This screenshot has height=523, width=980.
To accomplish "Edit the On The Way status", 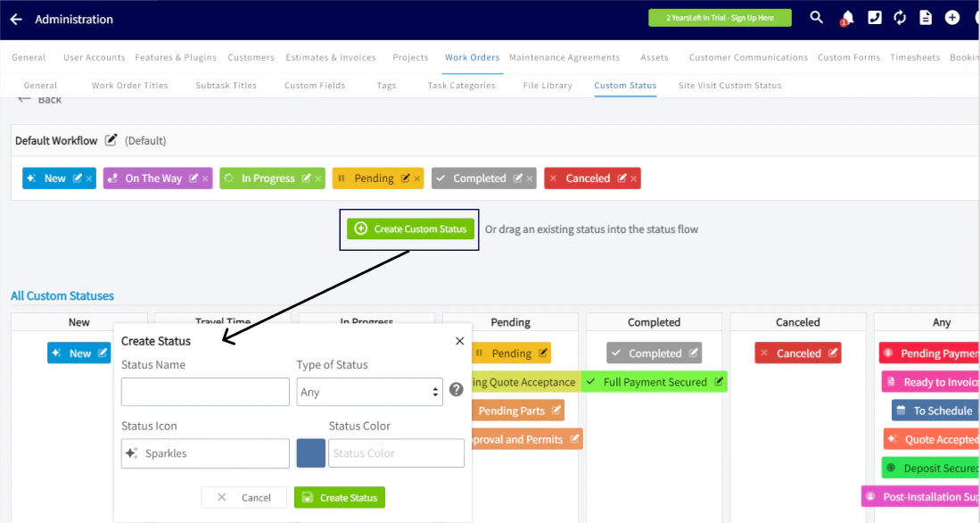I will click(x=194, y=178).
